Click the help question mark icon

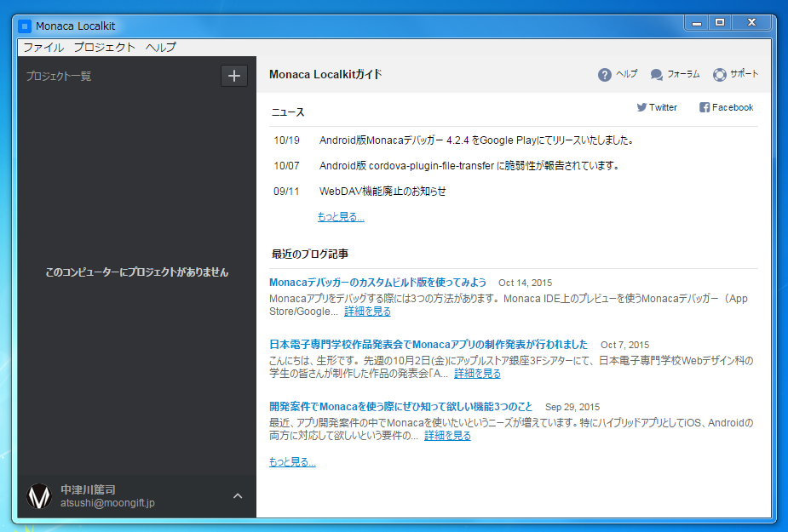pyautogui.click(x=605, y=75)
